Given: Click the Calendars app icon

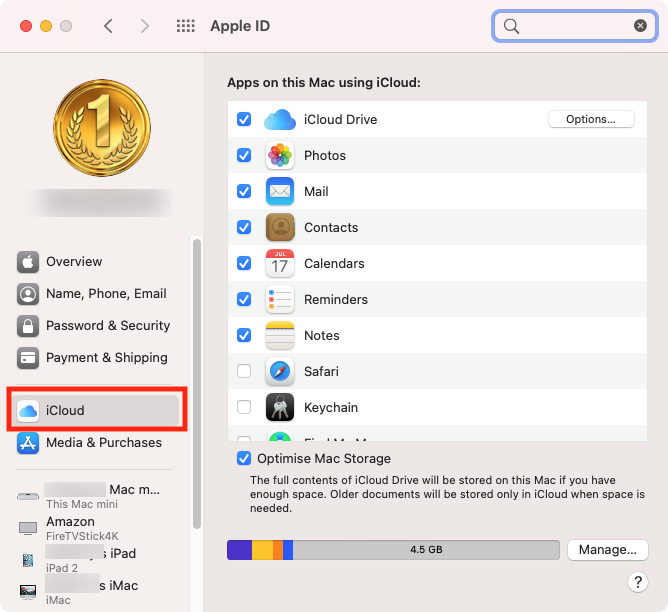Looking at the screenshot, I should 279,263.
